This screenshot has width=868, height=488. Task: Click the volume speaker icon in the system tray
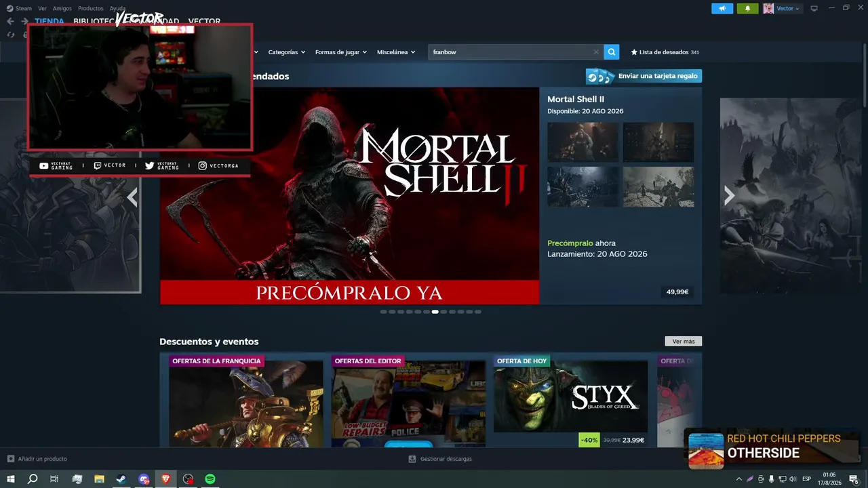tap(793, 479)
